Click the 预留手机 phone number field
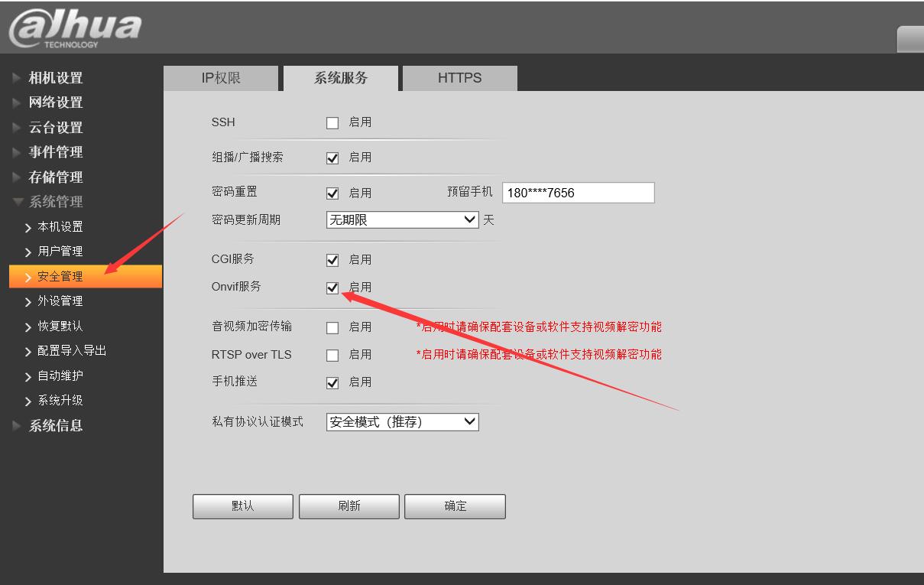The height and width of the screenshot is (585, 924). [x=578, y=193]
